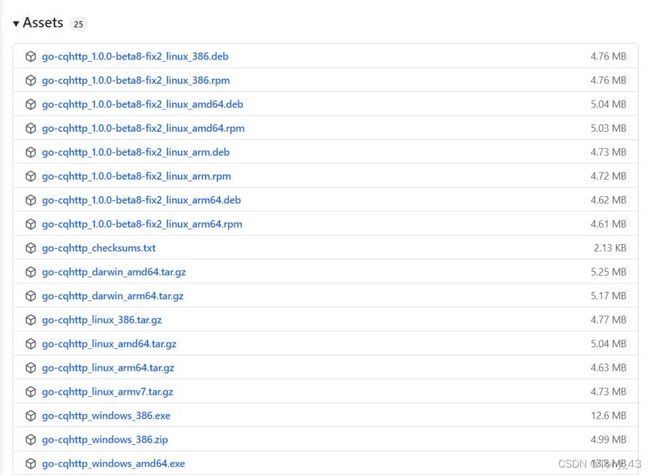Download go-cqhttp_linux_386.tar.gz
Screen dimensions: 650x475
pyautogui.click(x=102, y=320)
